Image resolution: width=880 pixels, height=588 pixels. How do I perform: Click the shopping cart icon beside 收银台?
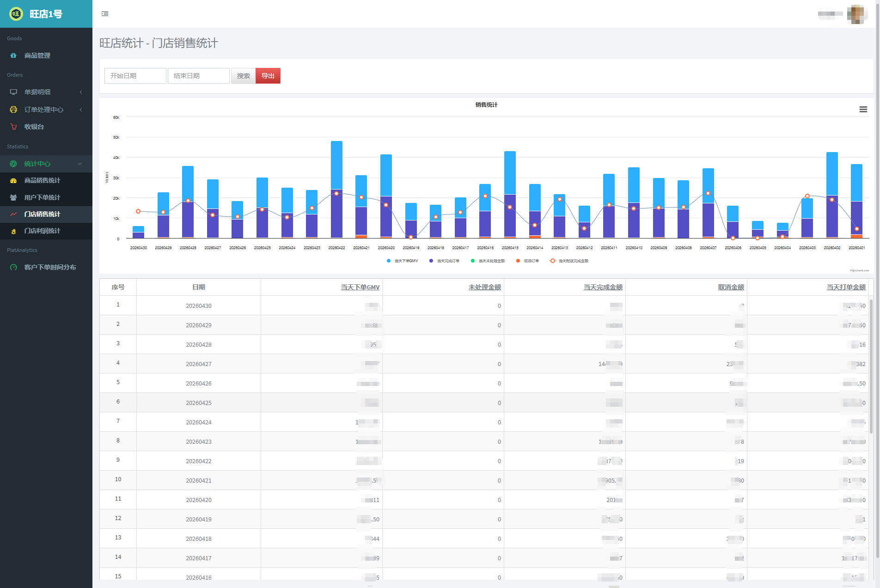coord(13,127)
